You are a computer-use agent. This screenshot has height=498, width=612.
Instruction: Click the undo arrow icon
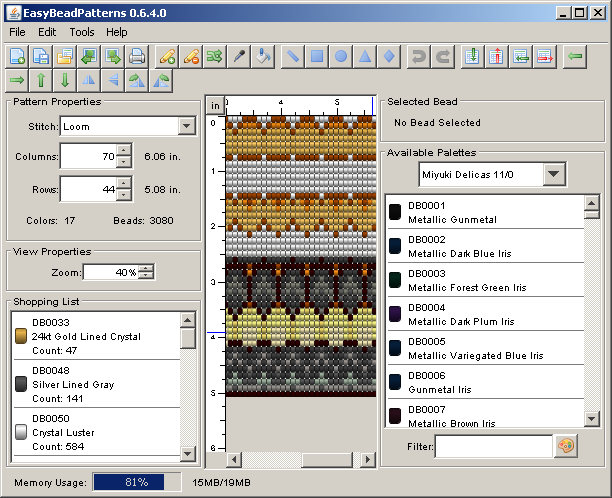coord(419,57)
